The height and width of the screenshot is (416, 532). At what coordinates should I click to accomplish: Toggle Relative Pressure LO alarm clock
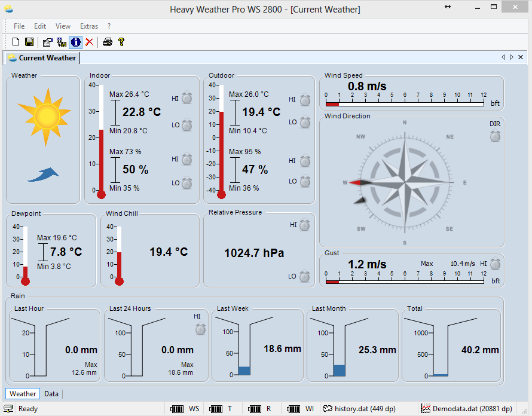(x=305, y=276)
